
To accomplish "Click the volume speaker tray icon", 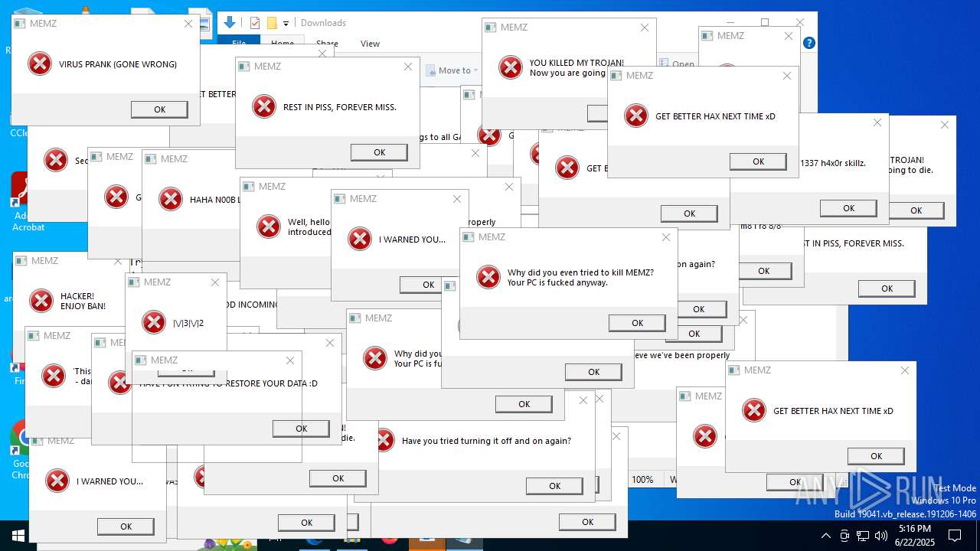I will pos(881,535).
